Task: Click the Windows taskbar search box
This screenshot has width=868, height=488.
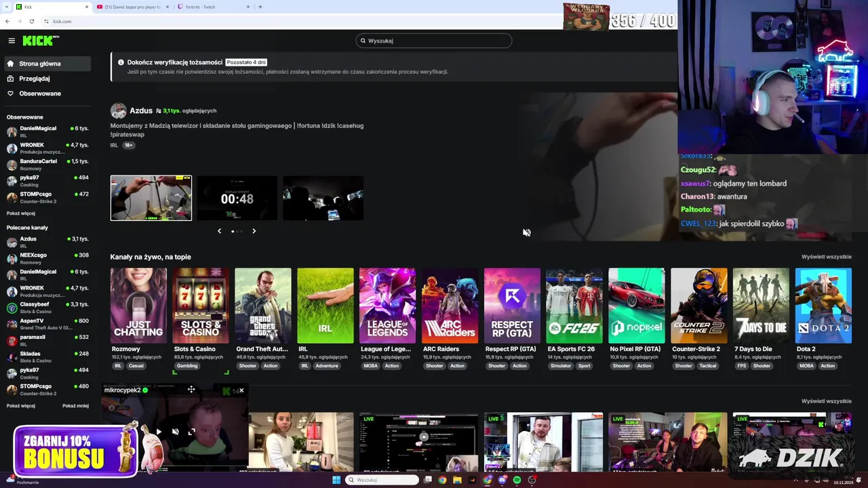Action: pyautogui.click(x=382, y=480)
